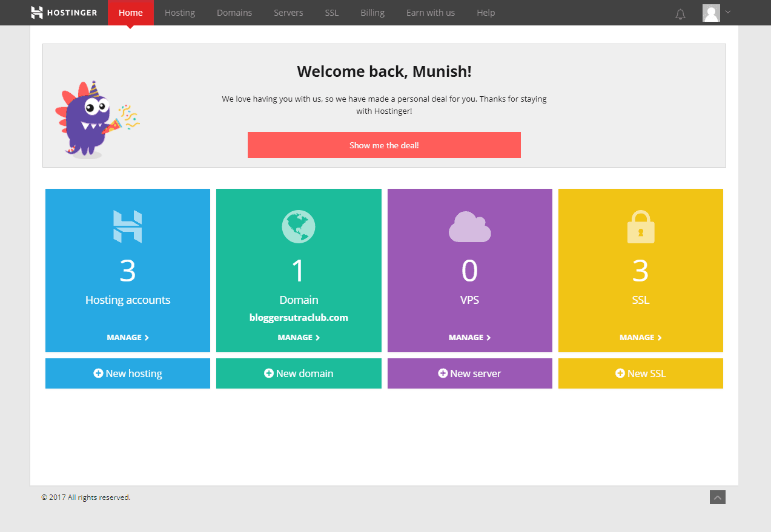This screenshot has height=532, width=771.
Task: Click Show me the deal! button
Action: (384, 145)
